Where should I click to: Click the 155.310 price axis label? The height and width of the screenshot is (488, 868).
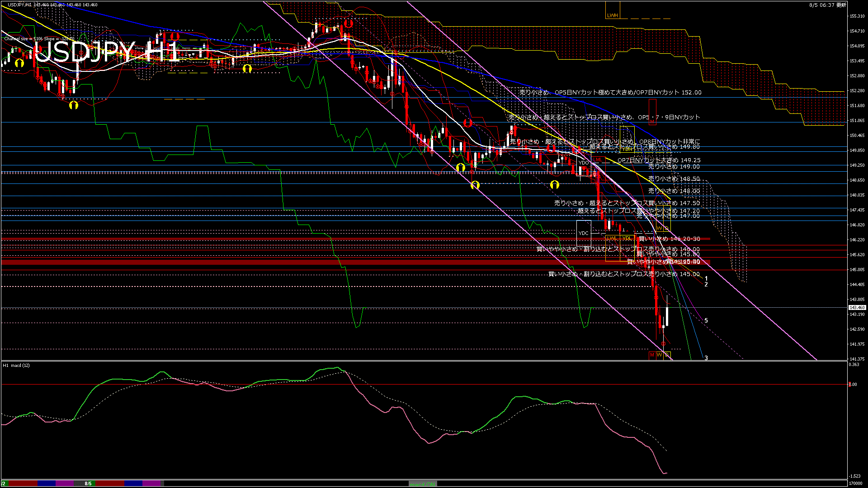(857, 16)
